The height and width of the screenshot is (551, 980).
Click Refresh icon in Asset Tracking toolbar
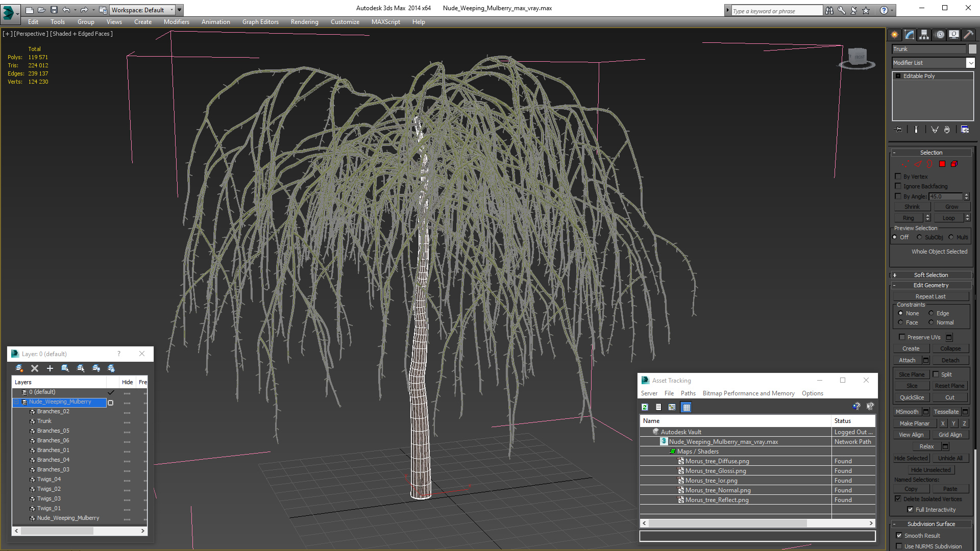645,407
